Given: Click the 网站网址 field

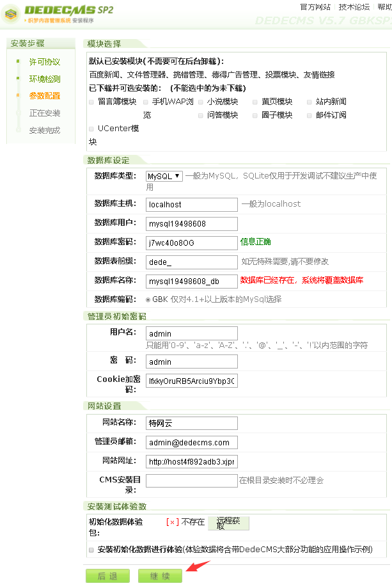Looking at the screenshot, I should point(191,461).
